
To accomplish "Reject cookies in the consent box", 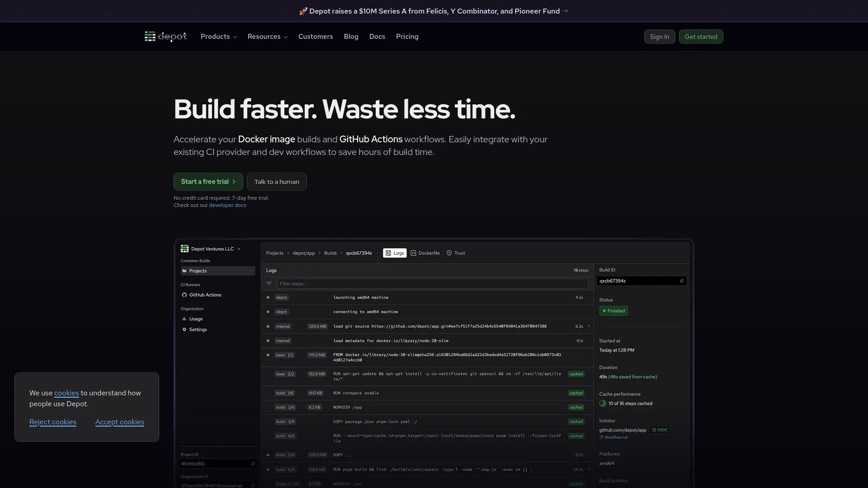I will [x=53, y=422].
